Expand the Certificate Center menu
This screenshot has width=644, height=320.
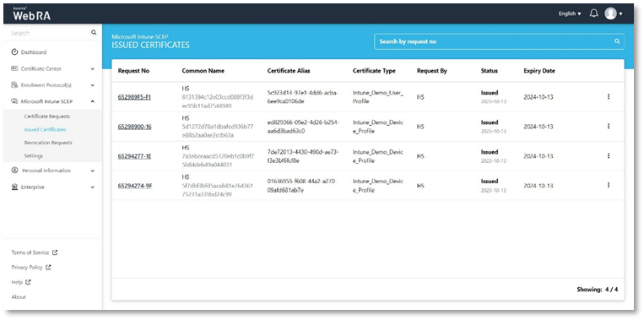coord(52,68)
